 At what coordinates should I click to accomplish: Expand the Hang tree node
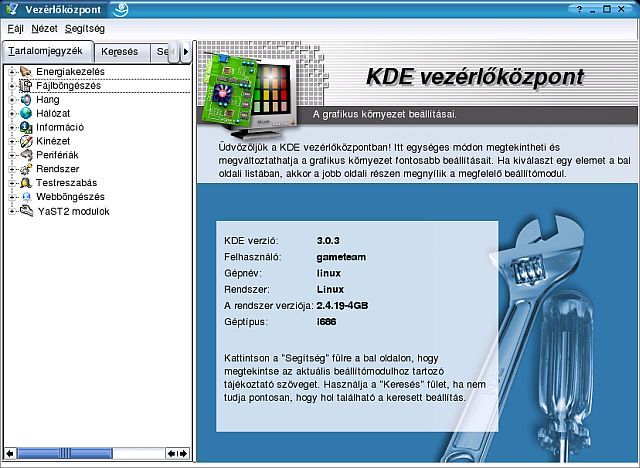coord(11,100)
